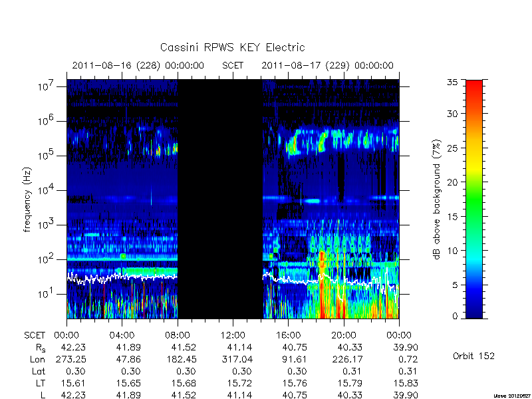Click the 0 value on the color scale

(455, 316)
